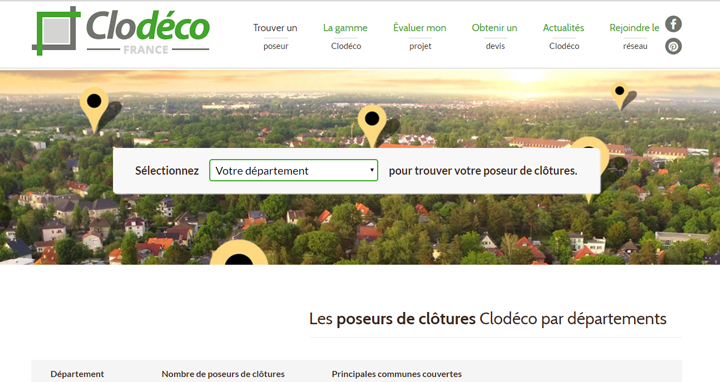Click the Clodéco France logo
720x382 pixels.
click(121, 31)
